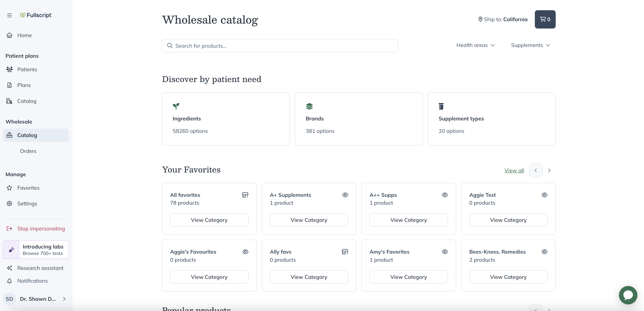Toggle visibility for A+ Supplements category
This screenshot has width=644, height=311.
345,195
